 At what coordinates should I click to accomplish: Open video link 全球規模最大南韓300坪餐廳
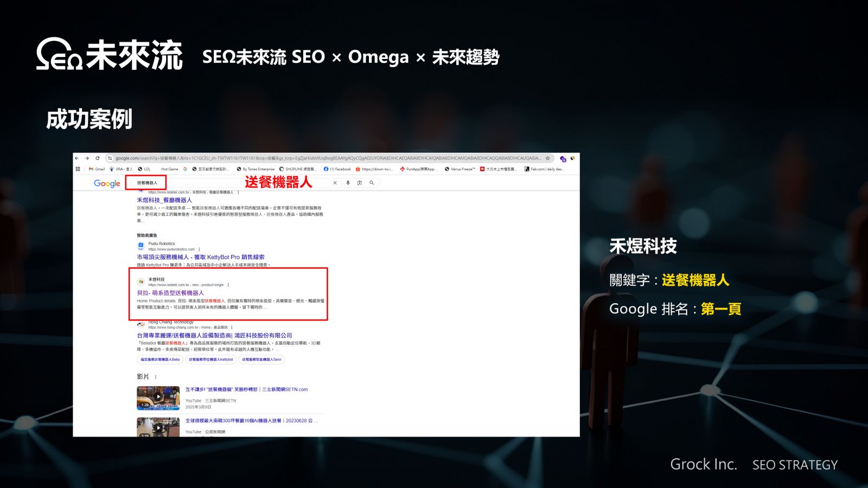pyautogui.click(x=251, y=421)
